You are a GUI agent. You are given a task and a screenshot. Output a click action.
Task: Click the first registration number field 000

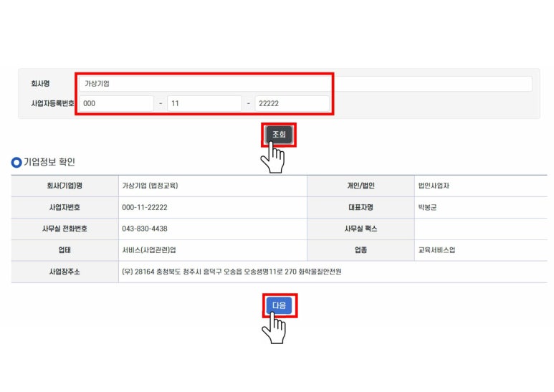116,104
